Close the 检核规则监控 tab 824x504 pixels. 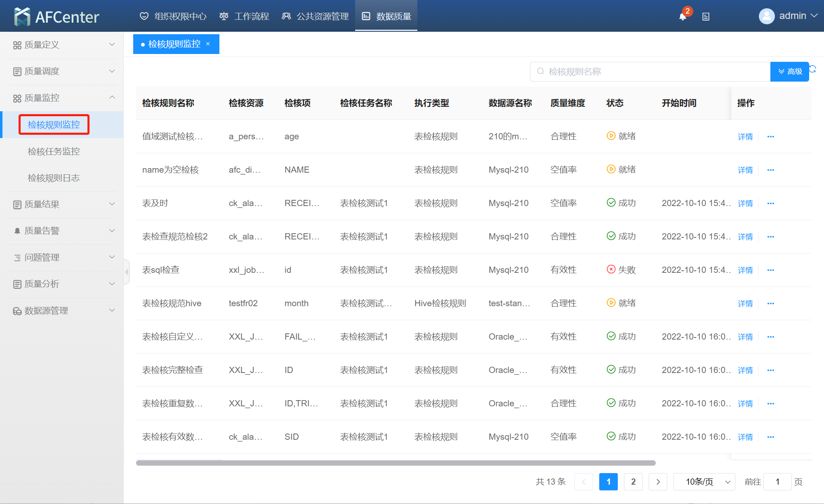(x=208, y=44)
